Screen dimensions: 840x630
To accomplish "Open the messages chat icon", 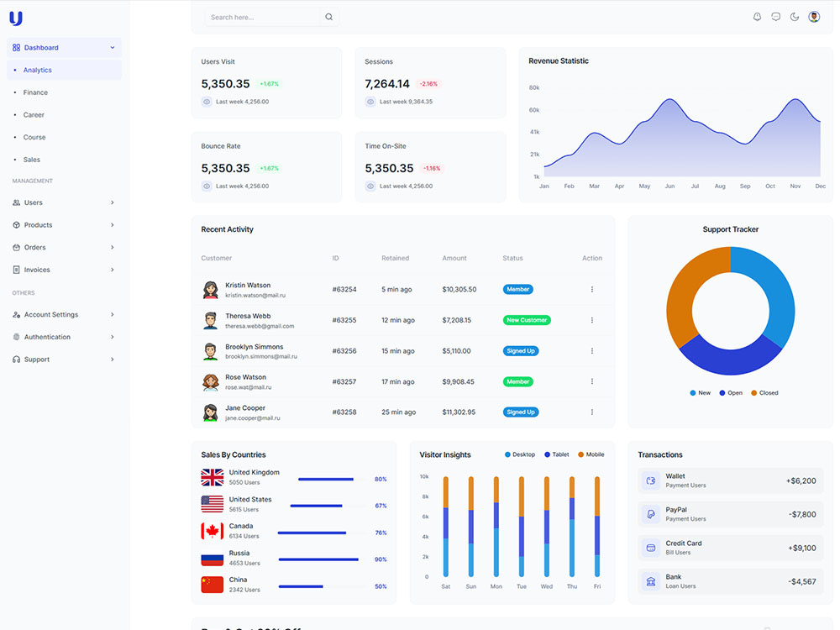I will coord(775,16).
